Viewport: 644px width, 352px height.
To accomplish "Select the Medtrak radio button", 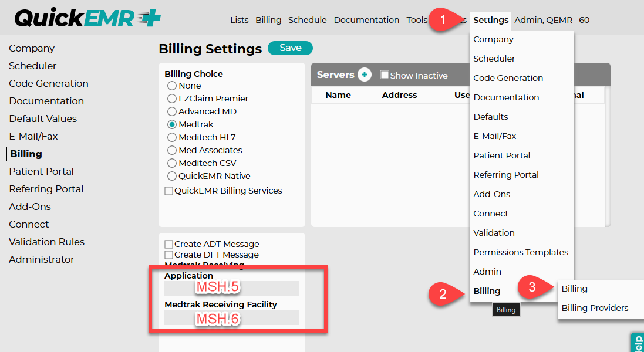I will (x=171, y=124).
